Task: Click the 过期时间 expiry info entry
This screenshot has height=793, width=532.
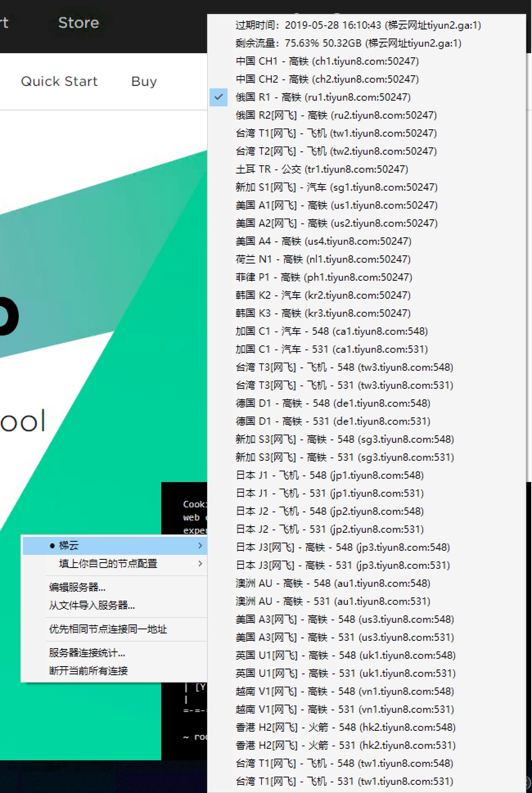Action: 358,25
